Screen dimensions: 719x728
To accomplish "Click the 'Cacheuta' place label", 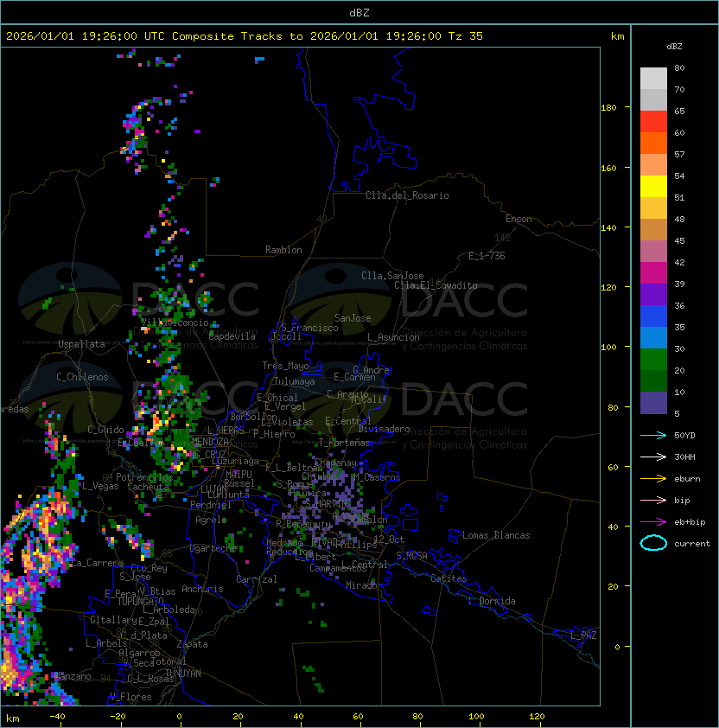I will click(x=148, y=487).
